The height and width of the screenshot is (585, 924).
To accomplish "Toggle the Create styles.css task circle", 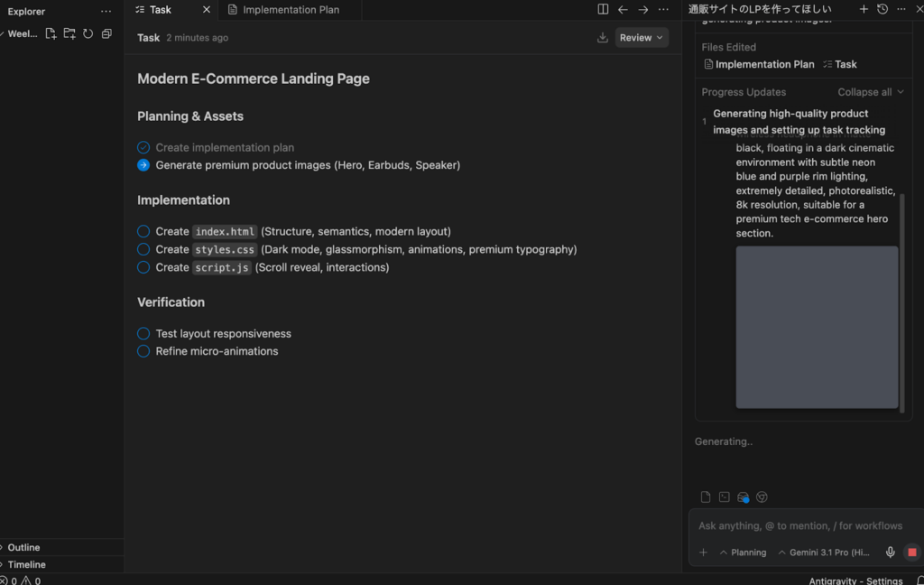I will click(143, 249).
